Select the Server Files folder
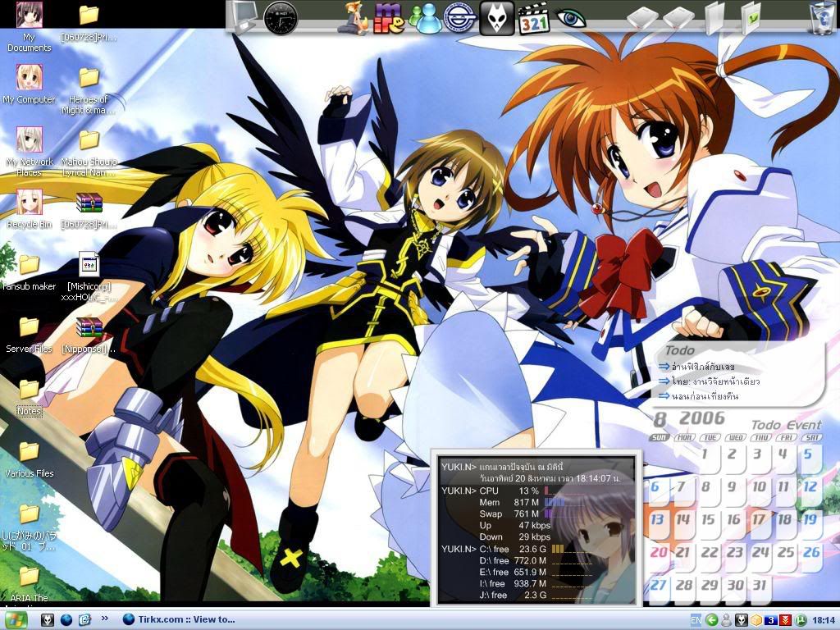Screen dimensions: 840x630 click(29, 336)
